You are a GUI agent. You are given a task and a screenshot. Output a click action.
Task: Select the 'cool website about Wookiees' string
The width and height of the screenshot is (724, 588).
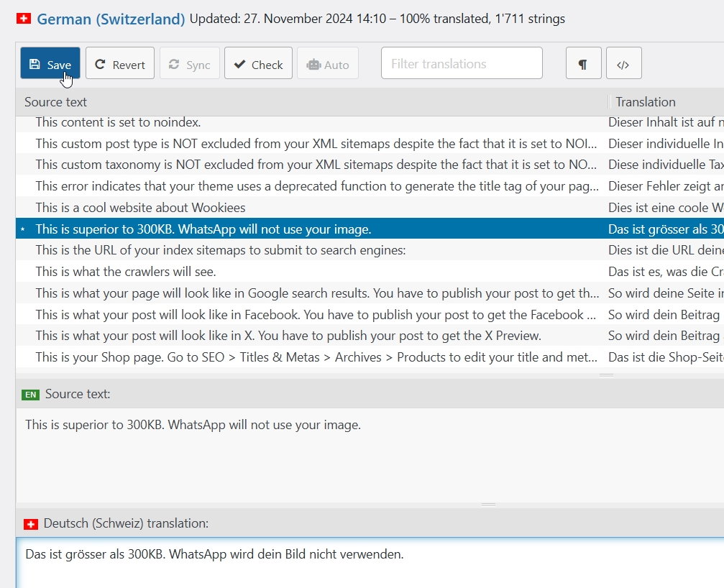click(x=140, y=208)
